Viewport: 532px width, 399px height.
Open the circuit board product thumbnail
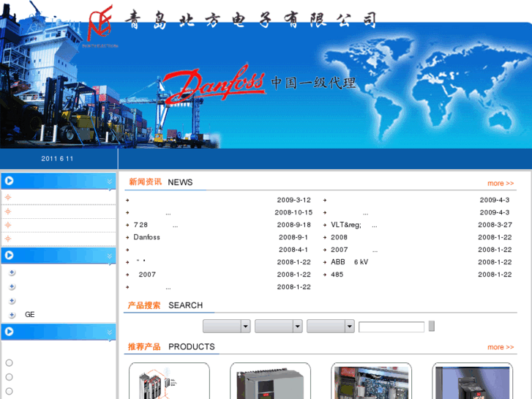[371, 381]
